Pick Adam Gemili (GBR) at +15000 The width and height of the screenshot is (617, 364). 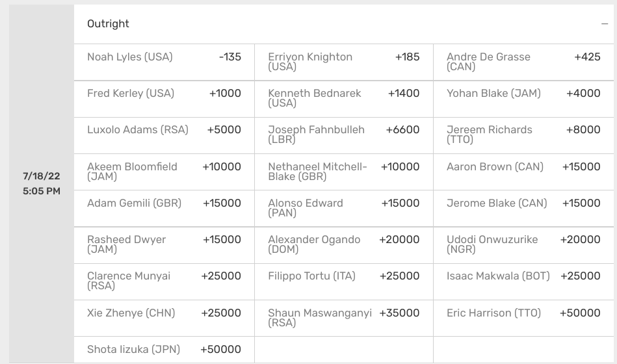(164, 209)
